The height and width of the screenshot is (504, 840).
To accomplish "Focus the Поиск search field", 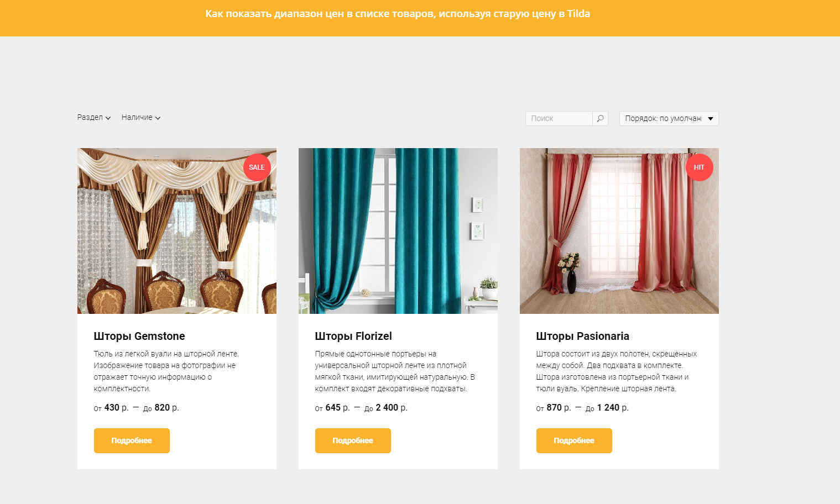I will click(559, 118).
